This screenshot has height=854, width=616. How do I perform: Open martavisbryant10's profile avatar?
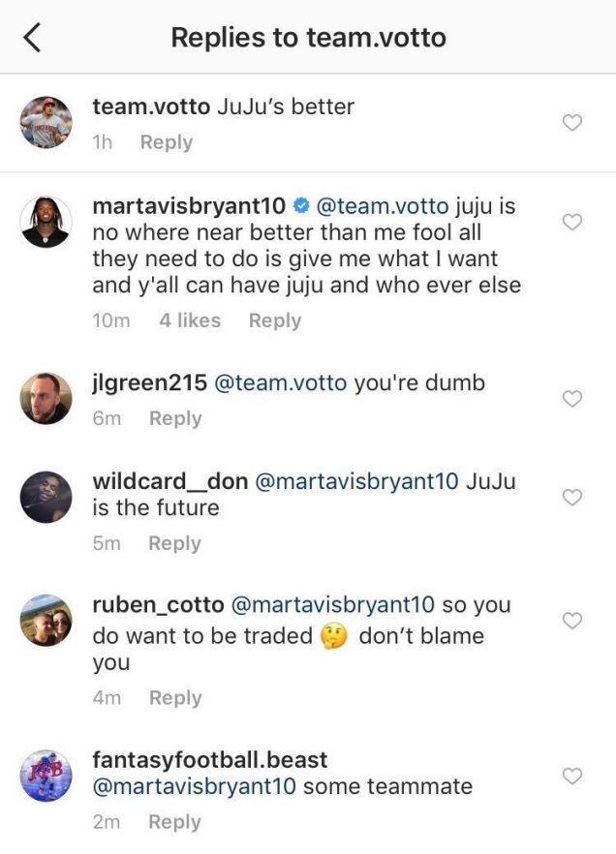click(x=46, y=223)
